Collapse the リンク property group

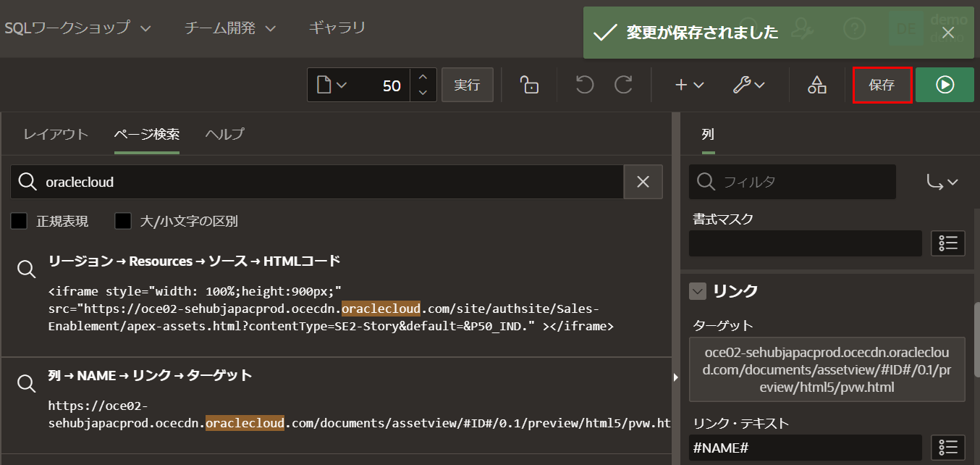[698, 291]
